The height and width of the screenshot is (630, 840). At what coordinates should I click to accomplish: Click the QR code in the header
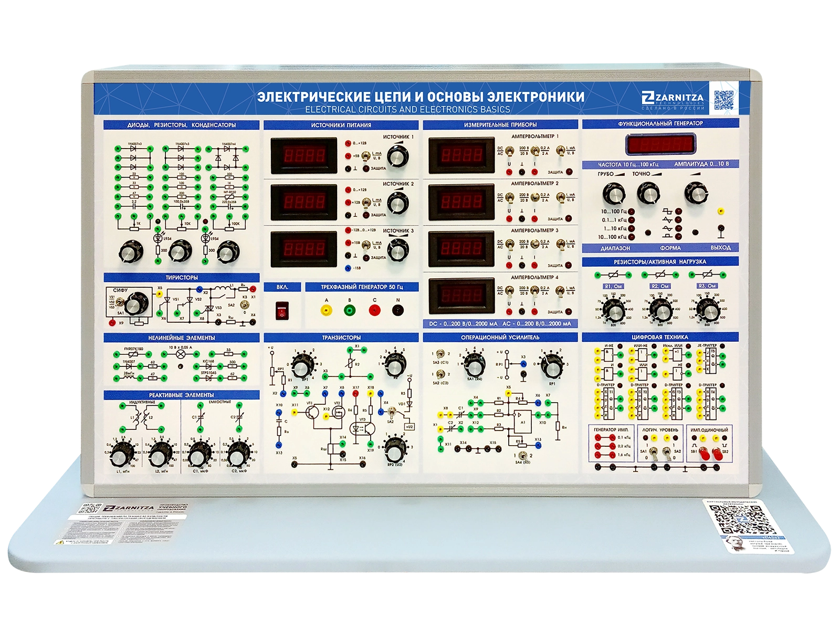click(x=725, y=100)
